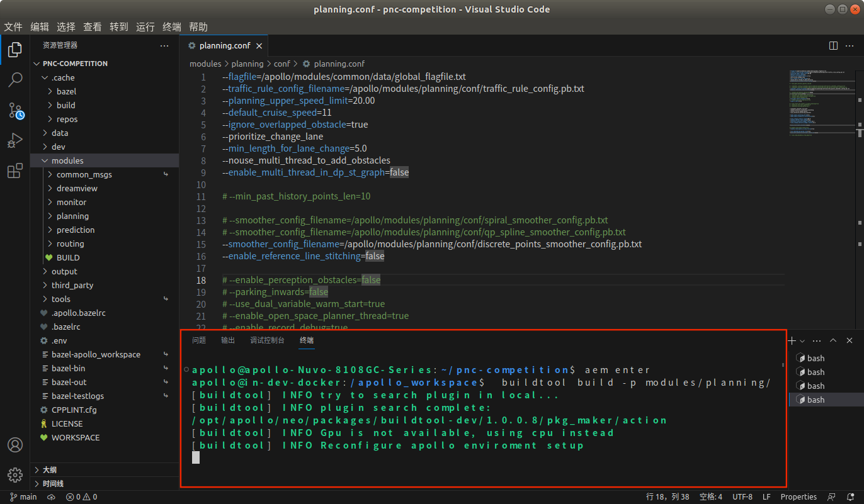The height and width of the screenshot is (504, 864).
Task: Open the 终端 menu in menu bar
Action: tap(172, 26)
